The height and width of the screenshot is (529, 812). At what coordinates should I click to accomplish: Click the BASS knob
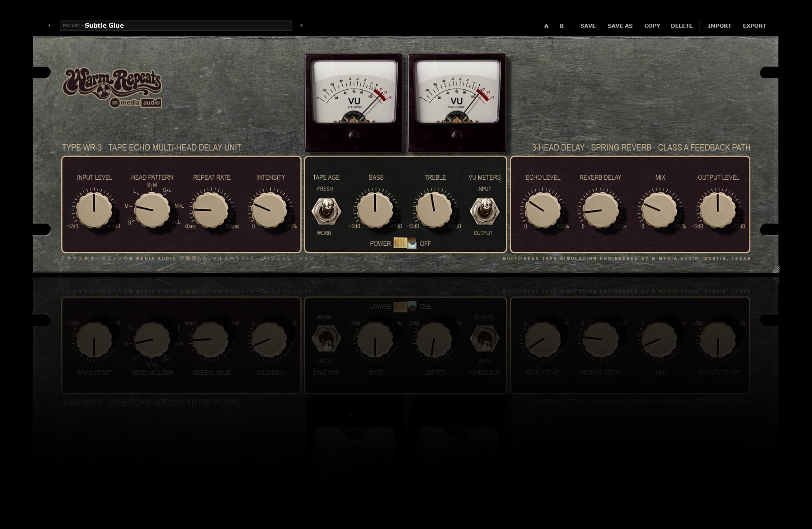tap(375, 210)
